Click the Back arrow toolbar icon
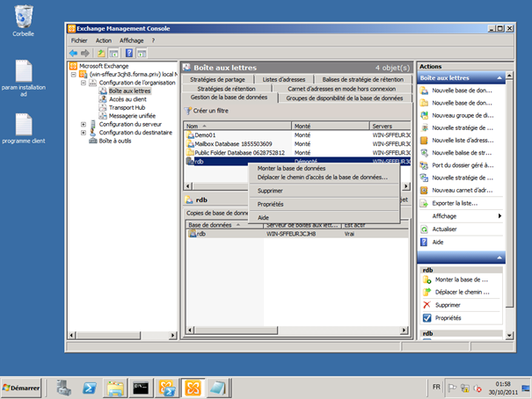Viewport: 532px width, 399px height. coord(73,54)
